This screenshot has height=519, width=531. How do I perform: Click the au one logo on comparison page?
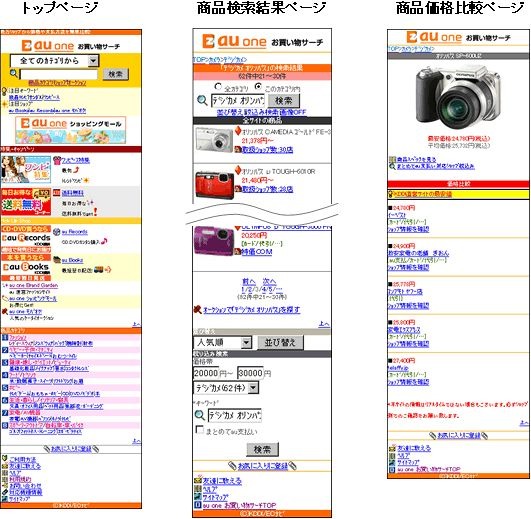click(434, 37)
